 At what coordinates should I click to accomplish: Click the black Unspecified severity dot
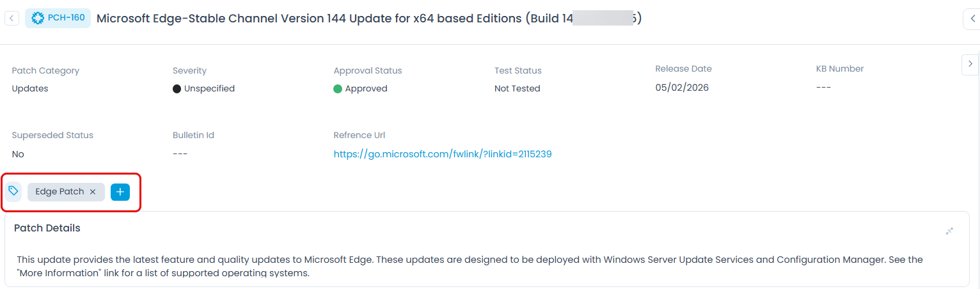tap(177, 89)
